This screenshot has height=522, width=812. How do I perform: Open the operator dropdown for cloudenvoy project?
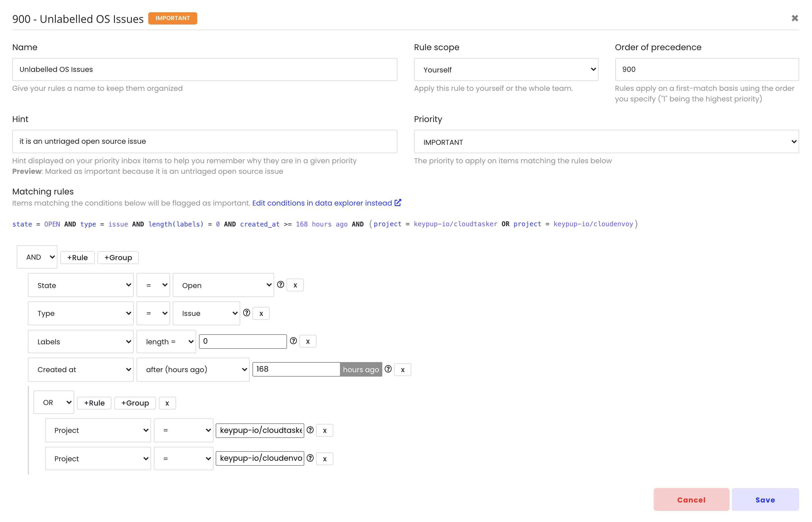183,458
